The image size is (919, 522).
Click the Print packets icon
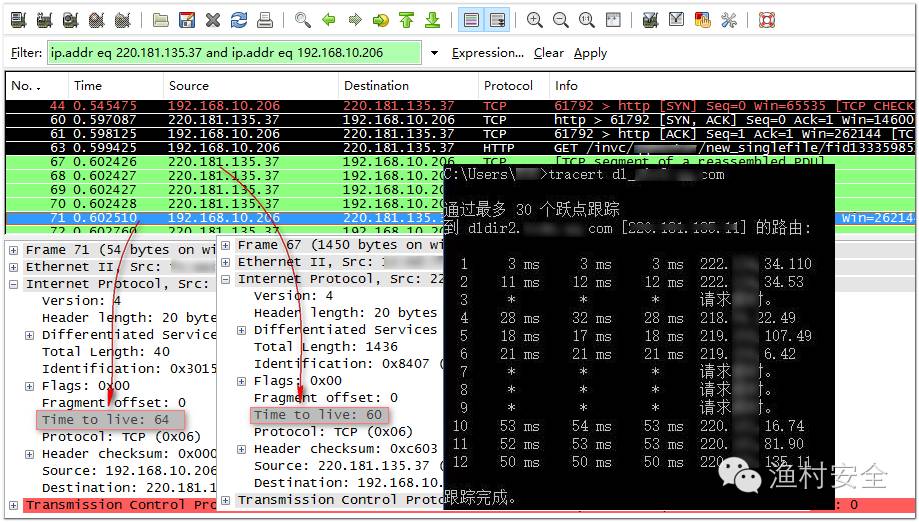(x=265, y=20)
